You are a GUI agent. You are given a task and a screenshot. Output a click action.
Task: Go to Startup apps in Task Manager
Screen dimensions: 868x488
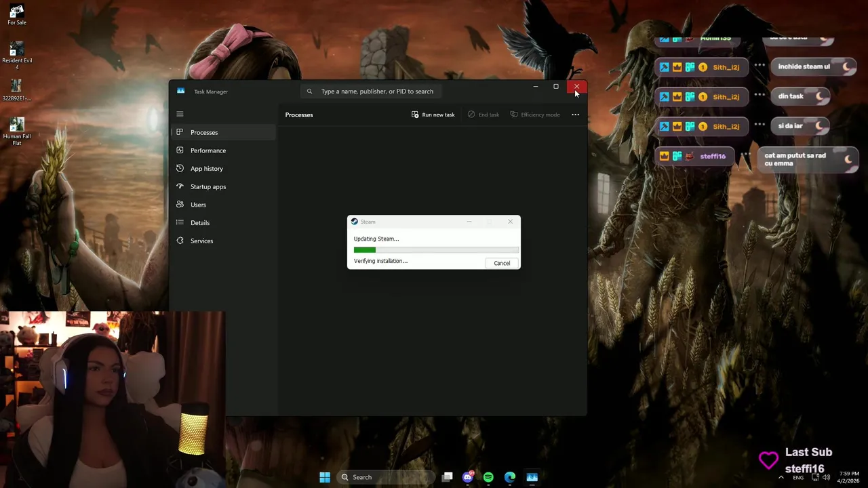(223, 186)
